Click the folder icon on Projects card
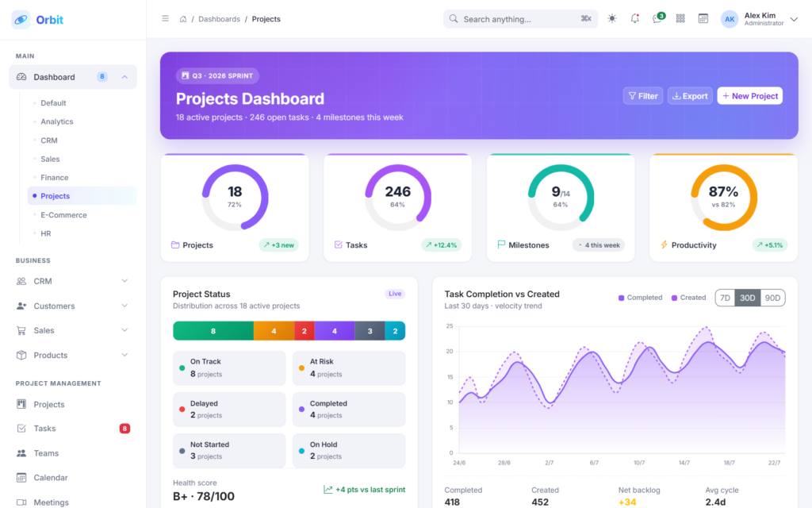This screenshot has height=508, width=812. (175, 244)
